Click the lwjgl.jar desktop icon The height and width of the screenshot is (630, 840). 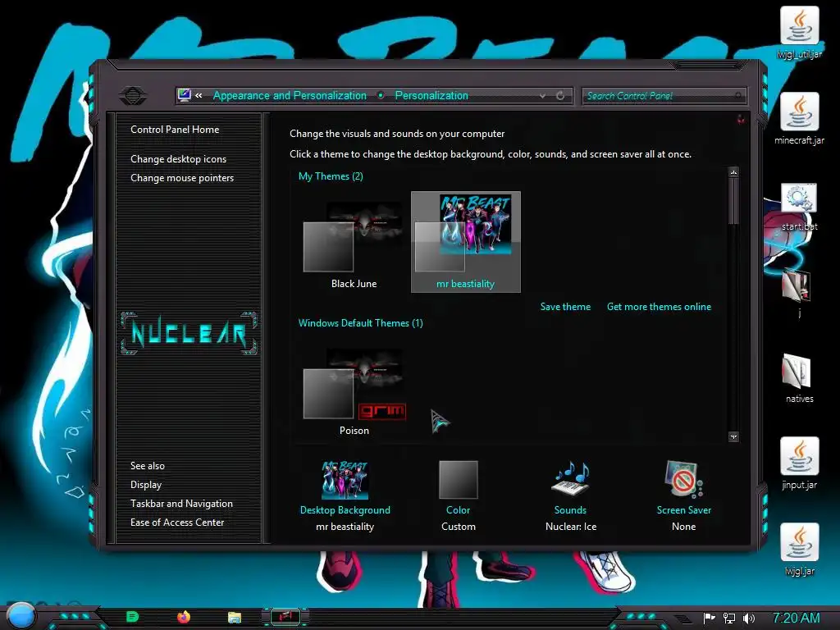coord(799,549)
